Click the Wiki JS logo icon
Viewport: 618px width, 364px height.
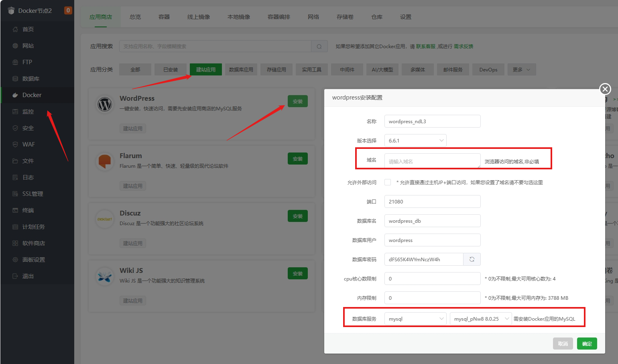point(105,277)
